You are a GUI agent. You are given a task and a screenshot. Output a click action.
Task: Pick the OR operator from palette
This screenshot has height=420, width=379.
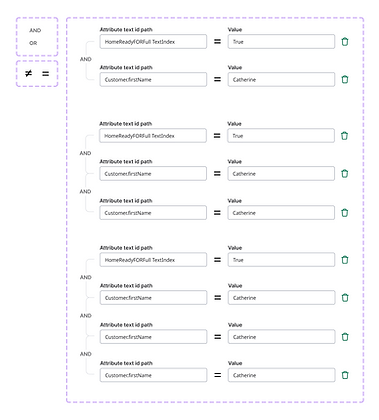pyautogui.click(x=33, y=43)
